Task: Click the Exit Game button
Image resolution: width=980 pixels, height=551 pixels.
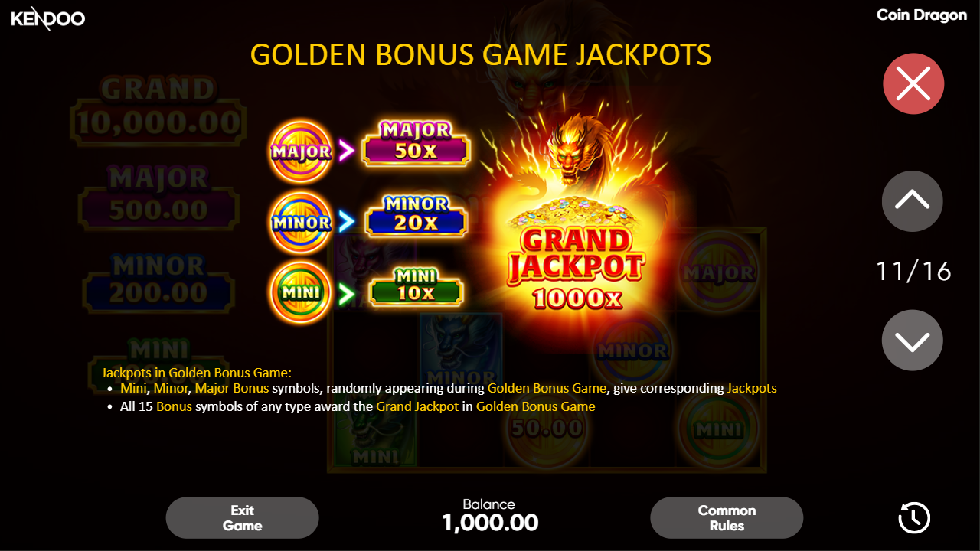Action: pos(242,518)
